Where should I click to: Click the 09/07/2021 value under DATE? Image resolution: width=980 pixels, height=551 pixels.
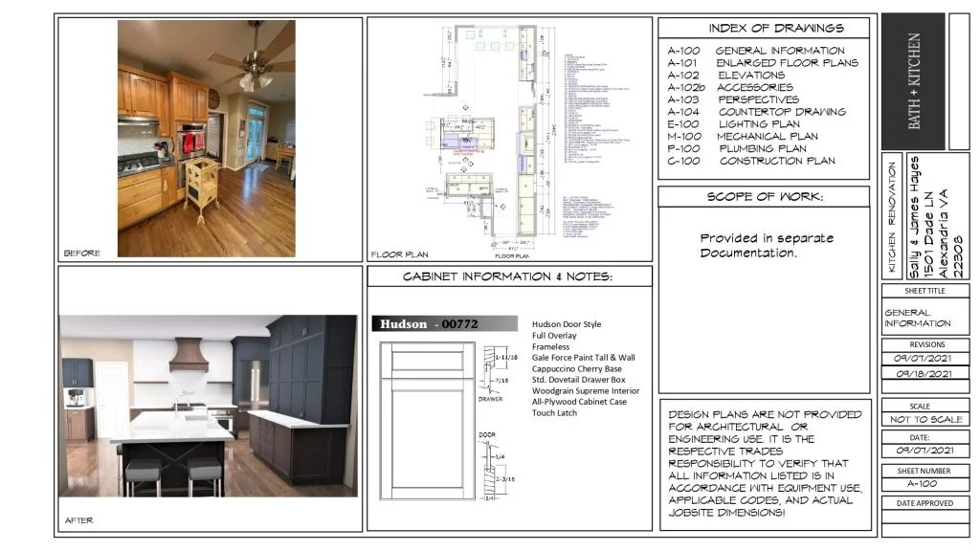coord(924,451)
